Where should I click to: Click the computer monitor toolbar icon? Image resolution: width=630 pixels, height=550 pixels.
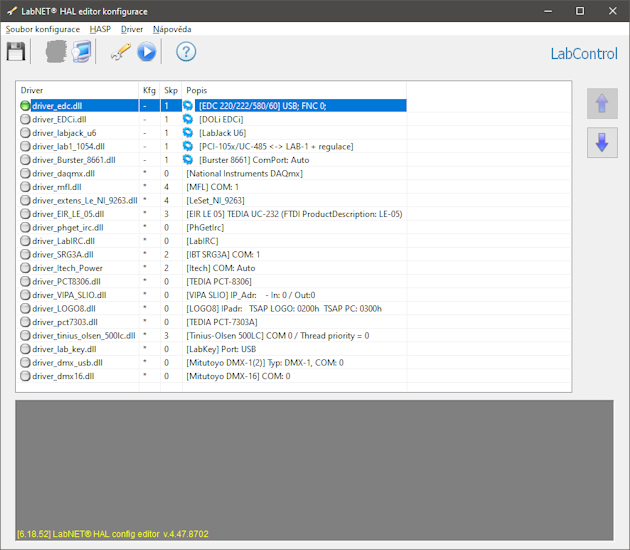[x=82, y=52]
